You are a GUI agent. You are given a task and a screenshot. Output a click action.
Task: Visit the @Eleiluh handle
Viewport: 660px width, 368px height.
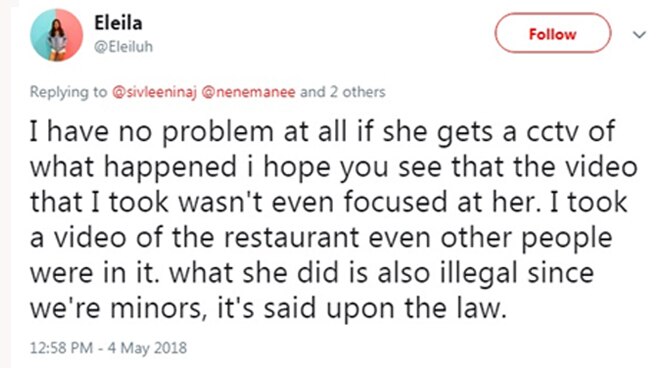123,46
